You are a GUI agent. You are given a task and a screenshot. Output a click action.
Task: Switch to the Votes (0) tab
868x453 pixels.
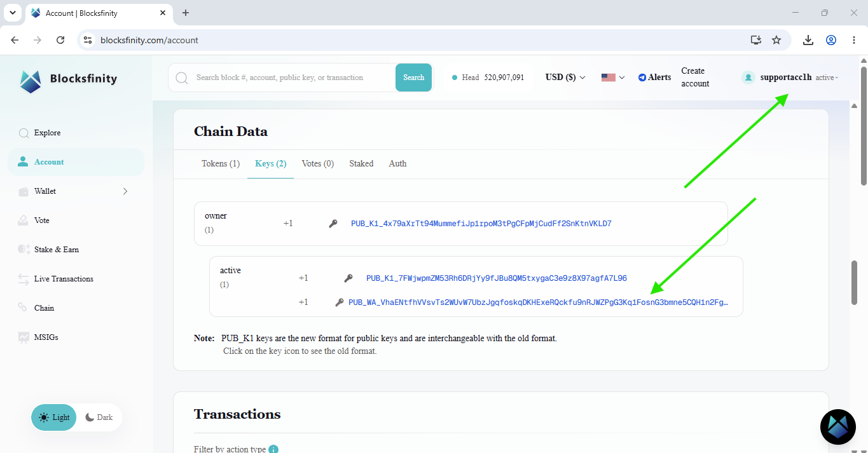click(318, 164)
